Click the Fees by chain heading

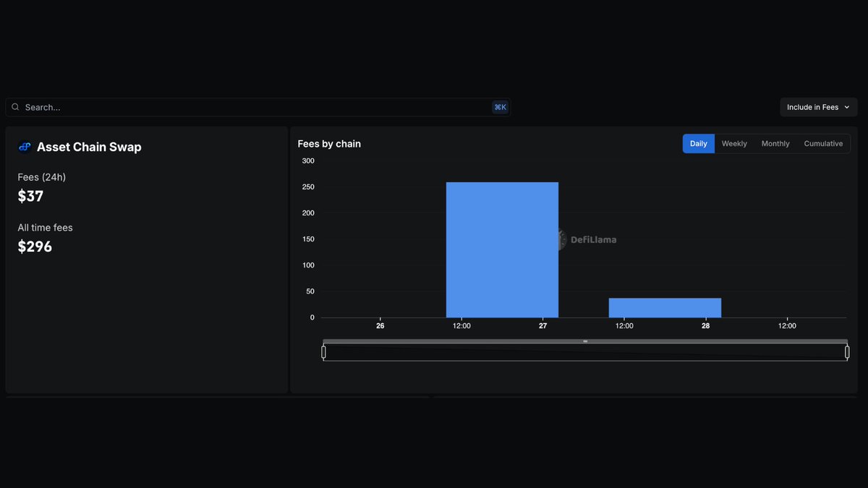329,144
